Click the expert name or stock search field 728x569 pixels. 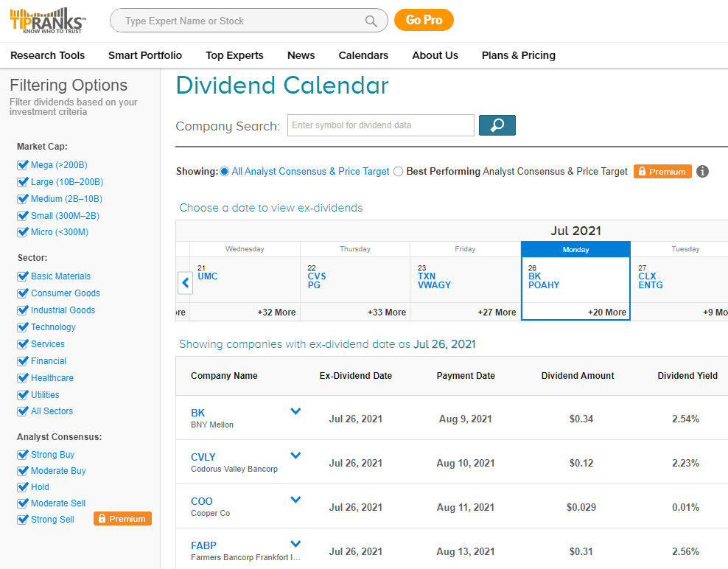point(248,21)
